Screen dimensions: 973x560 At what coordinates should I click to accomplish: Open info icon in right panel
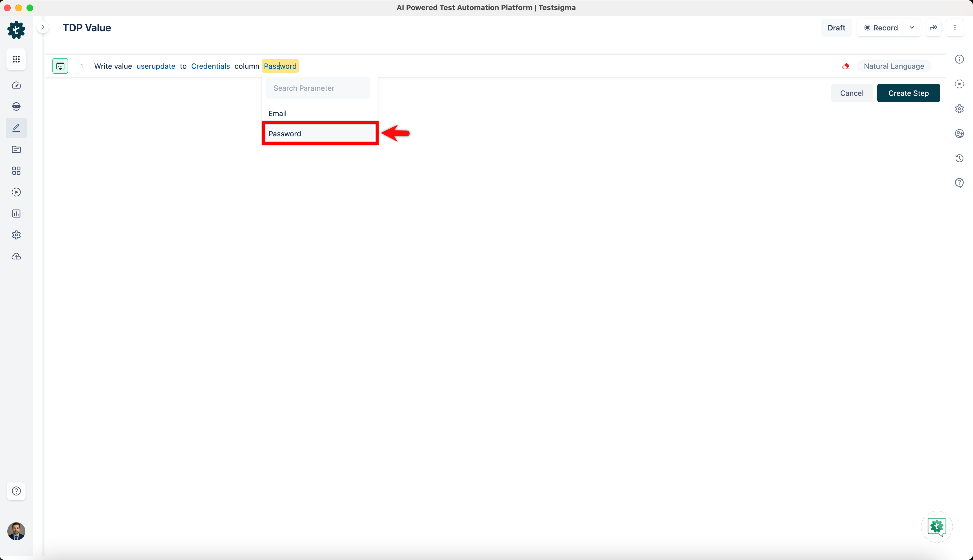click(x=959, y=59)
